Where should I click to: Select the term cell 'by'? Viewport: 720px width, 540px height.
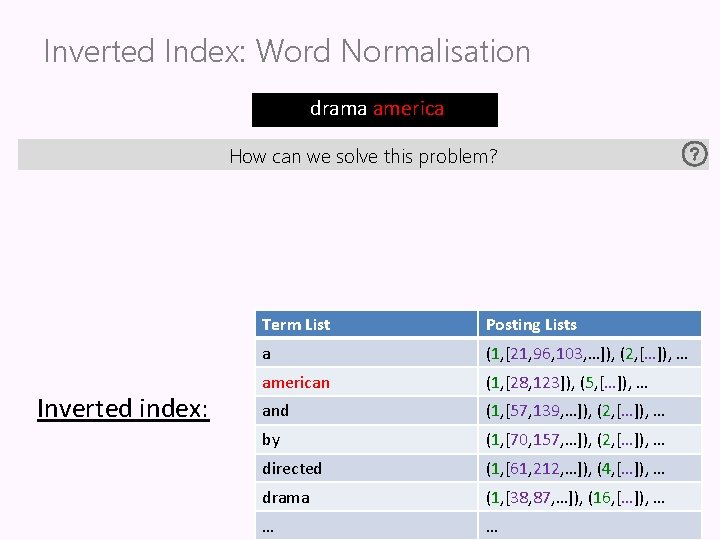(366, 439)
